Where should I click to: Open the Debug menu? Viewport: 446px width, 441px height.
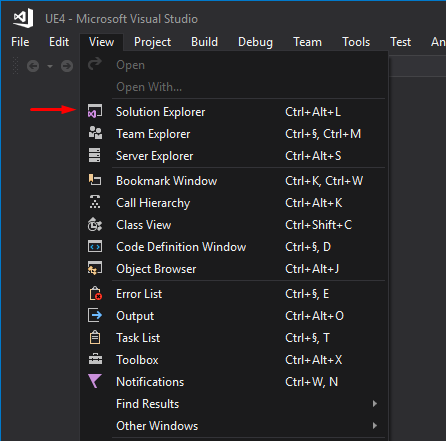point(255,42)
